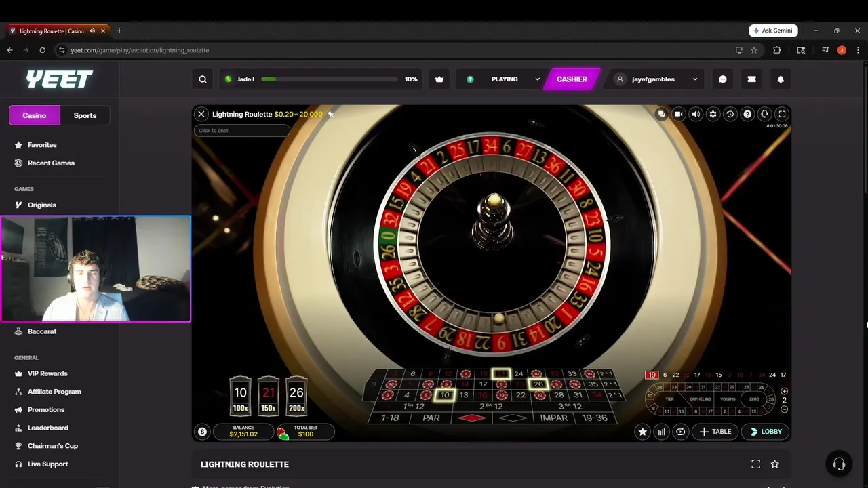
Task: Open floating support headset button
Action: 839,464
